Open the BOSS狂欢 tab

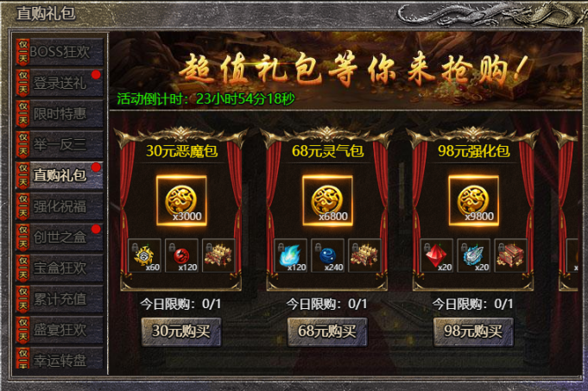60,52
